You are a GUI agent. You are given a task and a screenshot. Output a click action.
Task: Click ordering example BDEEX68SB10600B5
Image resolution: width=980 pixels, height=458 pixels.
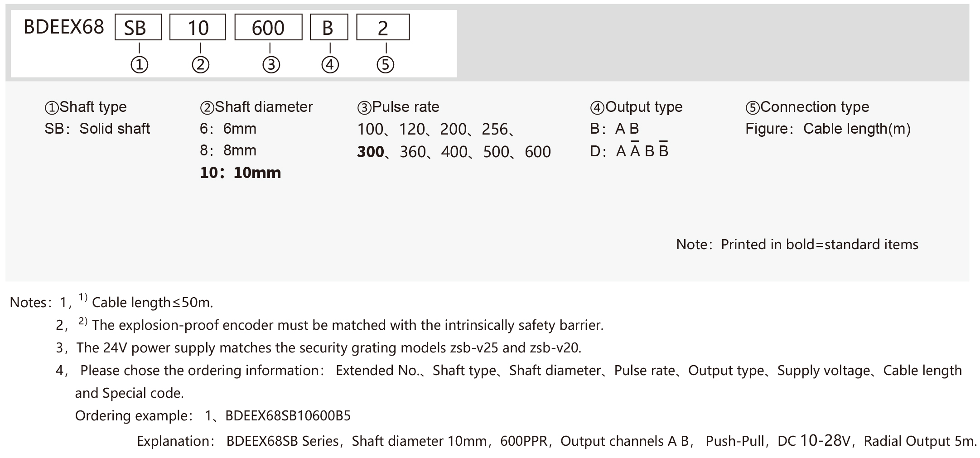point(288,415)
